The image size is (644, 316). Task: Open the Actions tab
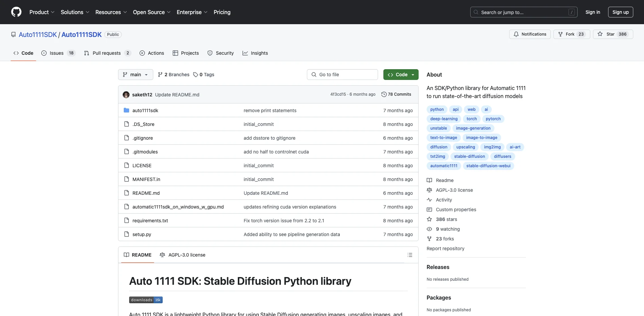click(x=152, y=53)
